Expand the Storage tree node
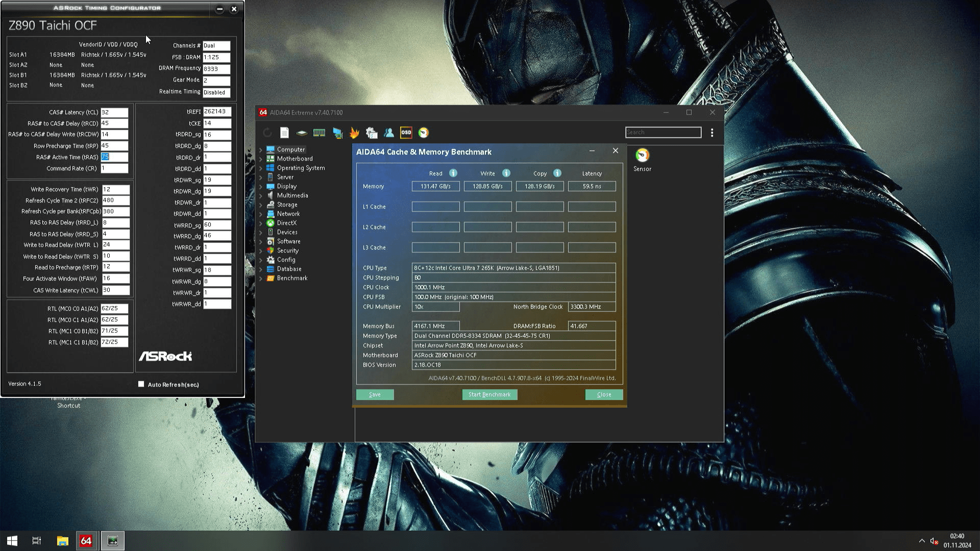Screen dimensions: 980x551 tap(261, 205)
